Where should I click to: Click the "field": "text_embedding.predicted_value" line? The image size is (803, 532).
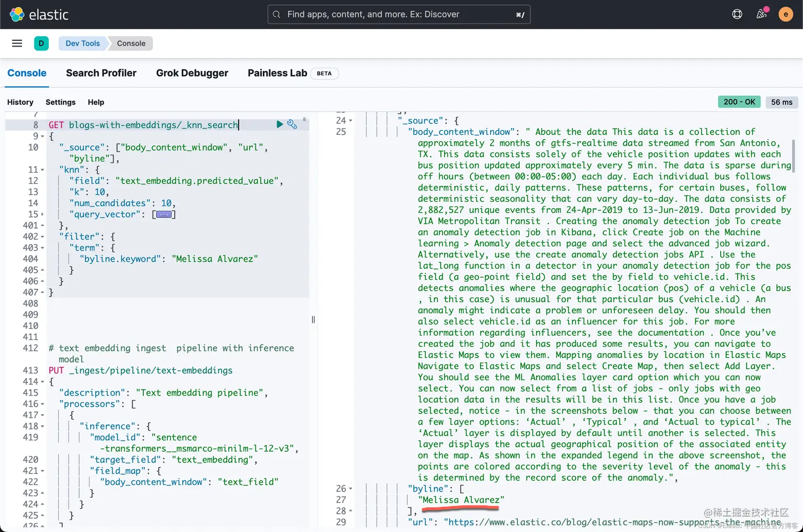176,181
